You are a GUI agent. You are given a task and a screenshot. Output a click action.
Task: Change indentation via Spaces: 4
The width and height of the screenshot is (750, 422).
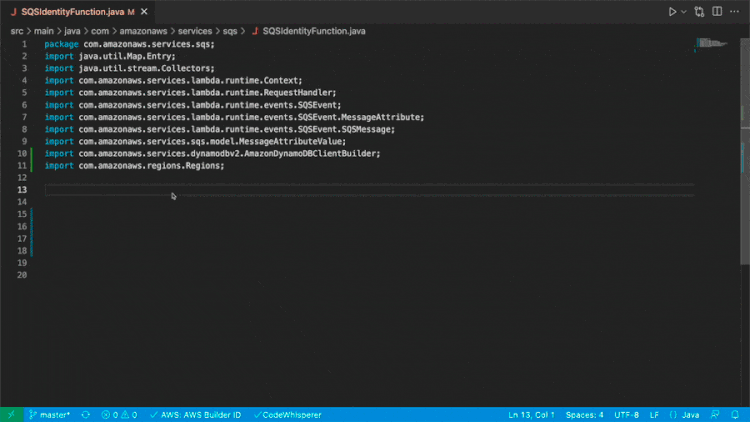tap(585, 415)
